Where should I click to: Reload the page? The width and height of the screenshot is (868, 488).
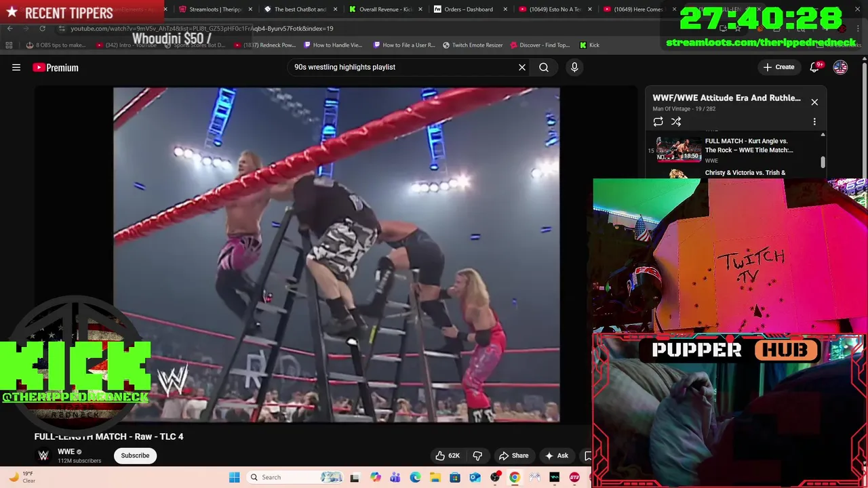pyautogui.click(x=42, y=28)
